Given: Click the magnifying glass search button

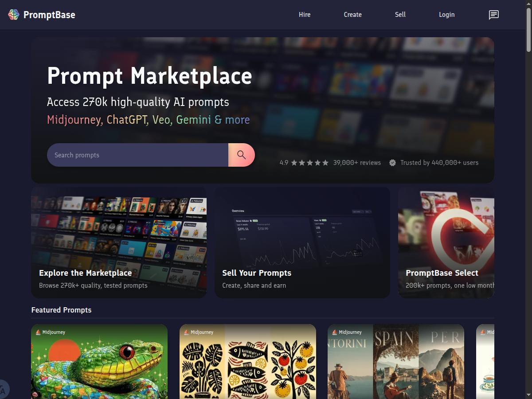Looking at the screenshot, I should tap(242, 155).
